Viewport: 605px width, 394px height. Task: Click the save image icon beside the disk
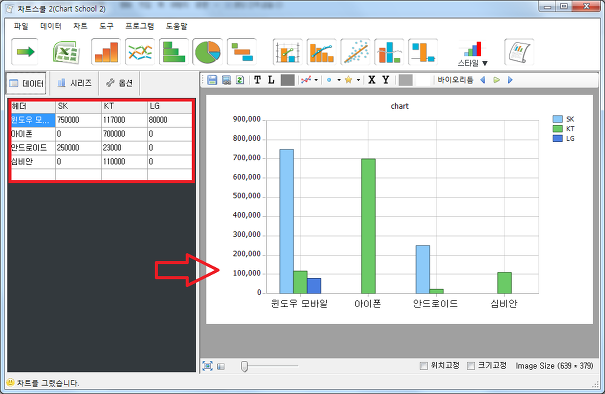click(226, 80)
